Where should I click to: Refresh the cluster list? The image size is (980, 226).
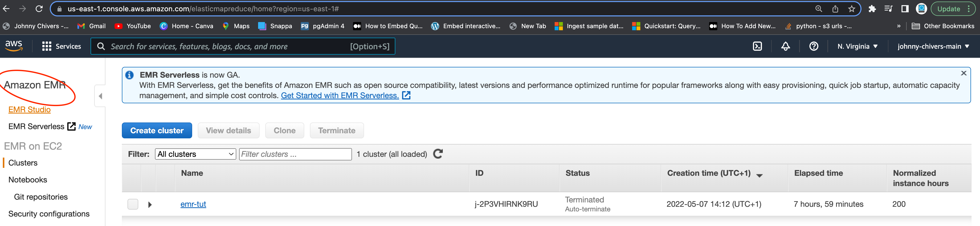point(438,154)
